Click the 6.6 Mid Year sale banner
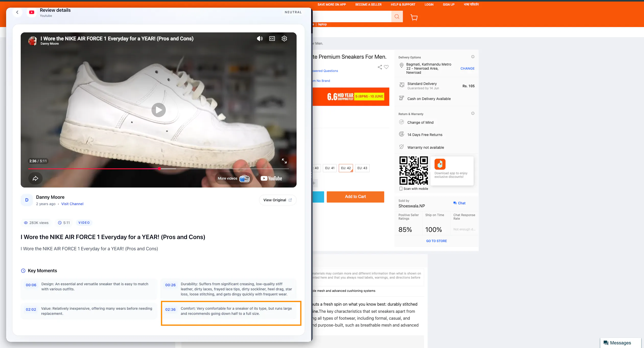The image size is (644, 348). pyautogui.click(x=351, y=97)
